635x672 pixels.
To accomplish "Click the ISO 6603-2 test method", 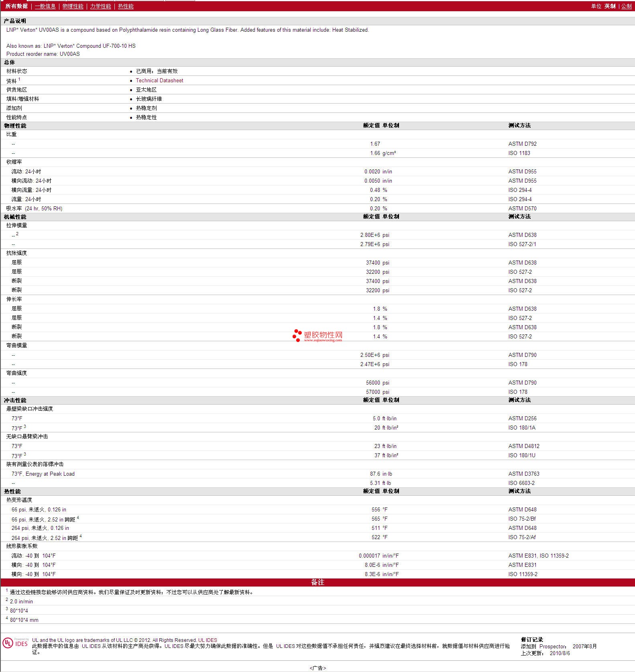I will (521, 483).
